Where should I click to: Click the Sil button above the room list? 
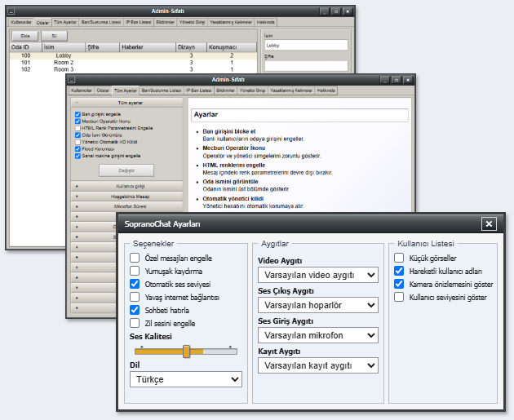coord(55,36)
